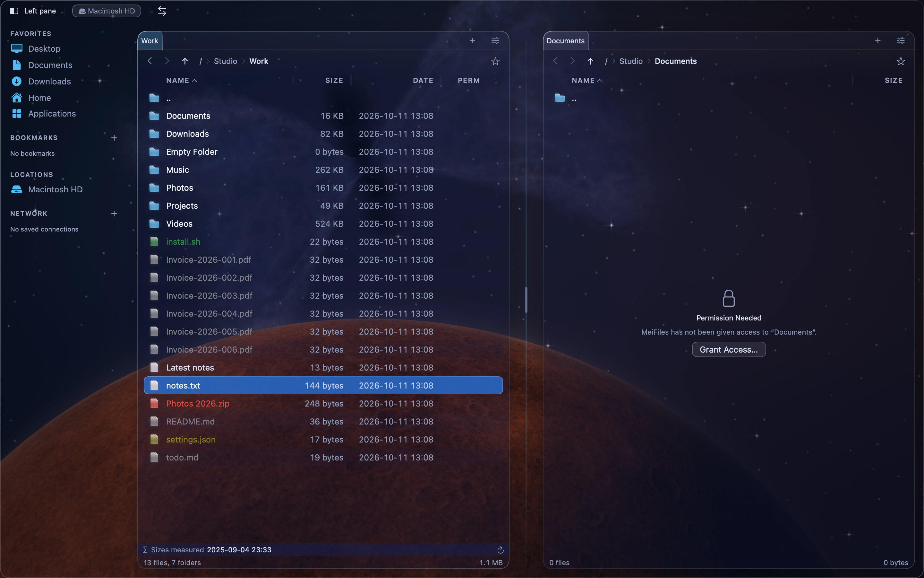The width and height of the screenshot is (924, 578).
Task: Go forward in the Work pane
Action: click(x=167, y=61)
